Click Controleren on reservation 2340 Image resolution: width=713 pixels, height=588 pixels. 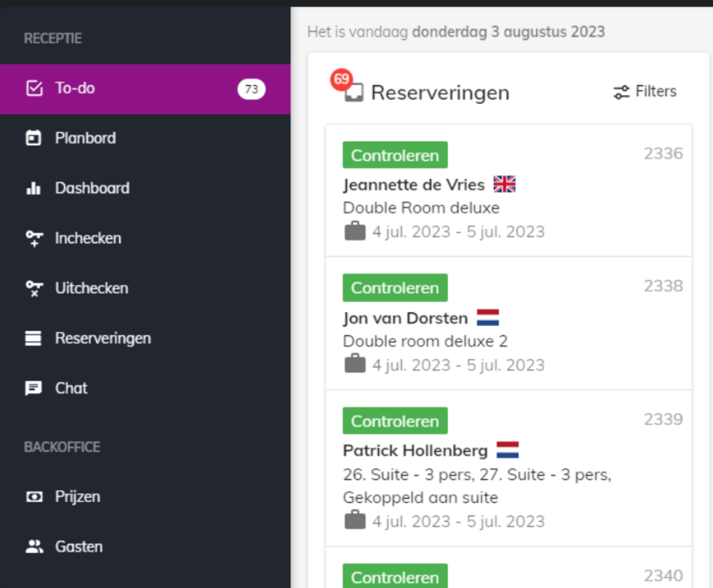[x=395, y=576]
